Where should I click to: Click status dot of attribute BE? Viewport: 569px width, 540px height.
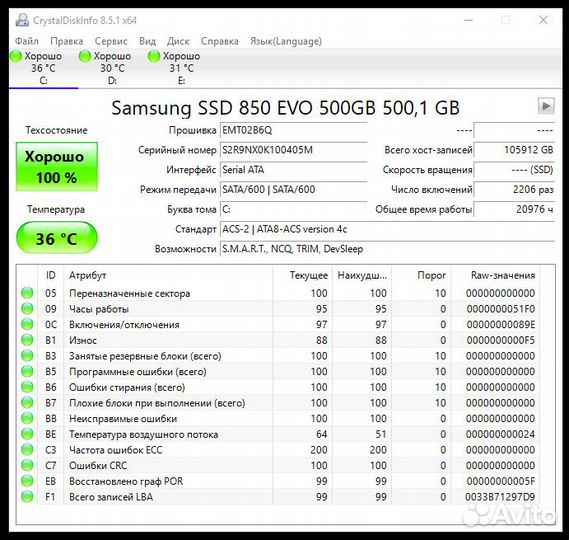pos(27,434)
